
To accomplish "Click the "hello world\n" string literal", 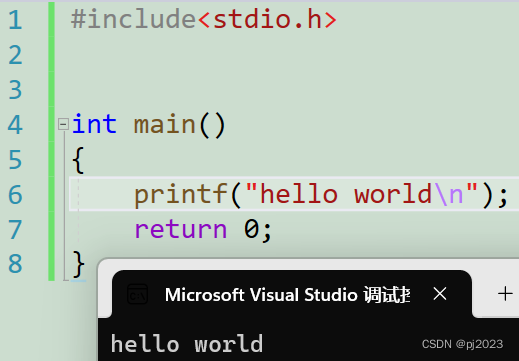I will (x=361, y=193).
